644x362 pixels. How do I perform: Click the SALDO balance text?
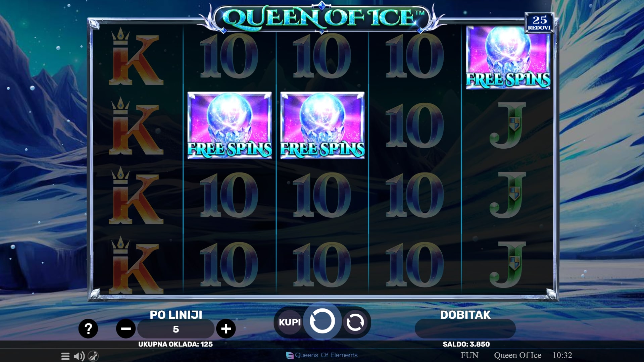466,344
